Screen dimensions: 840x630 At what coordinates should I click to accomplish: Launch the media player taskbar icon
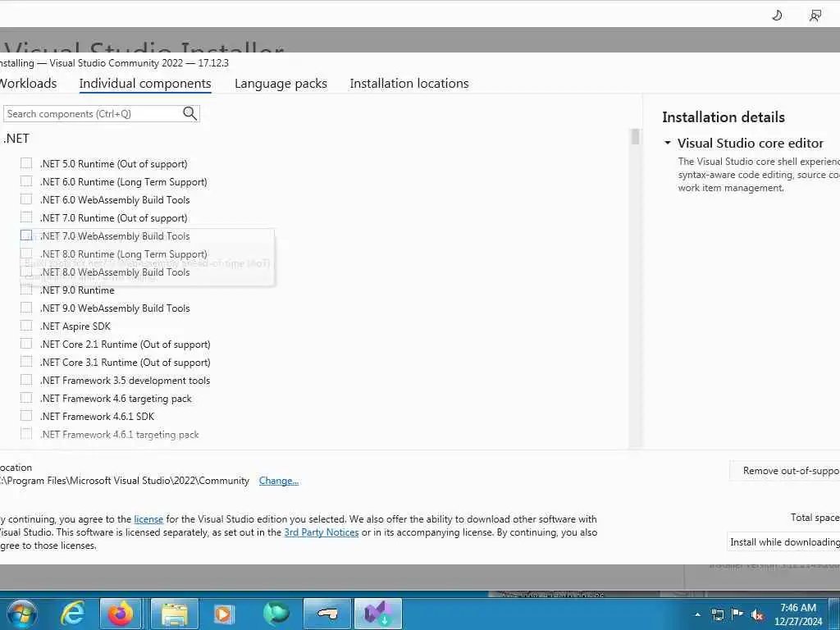click(x=223, y=614)
